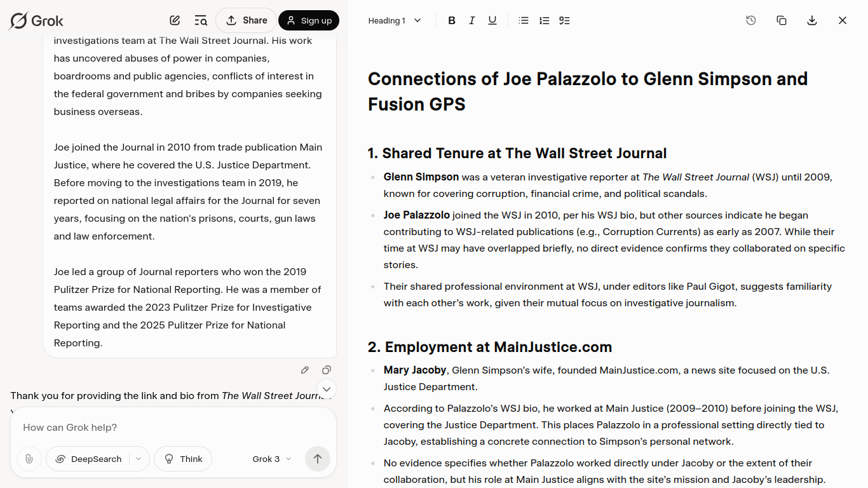The width and height of the screenshot is (868, 488).
Task: Focus the 'How can Grok help?' input
Action: tap(173, 428)
